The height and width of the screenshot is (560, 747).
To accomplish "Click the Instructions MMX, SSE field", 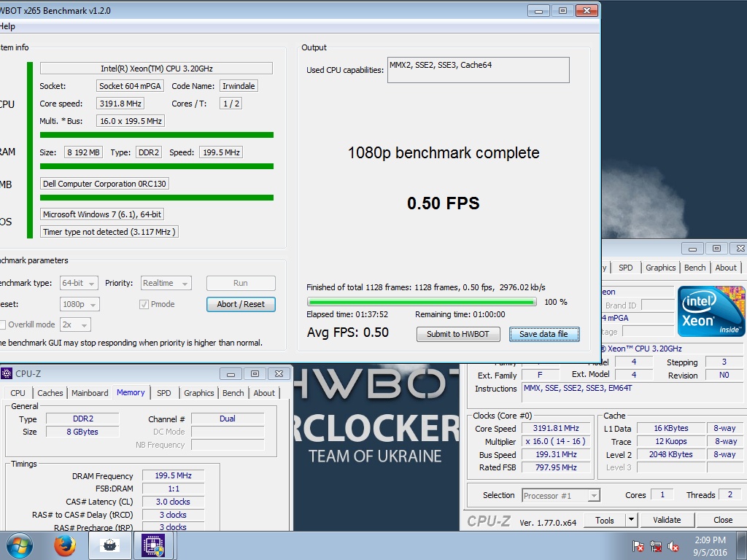I will tap(632, 394).
